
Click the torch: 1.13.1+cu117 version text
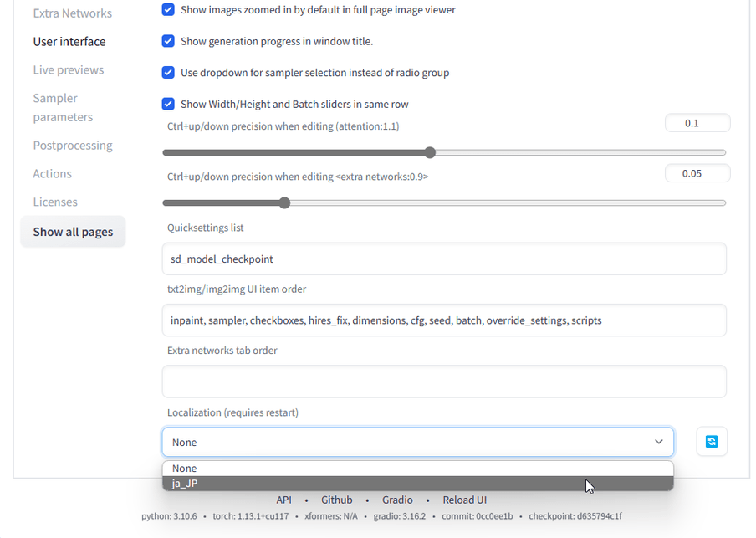(251, 516)
